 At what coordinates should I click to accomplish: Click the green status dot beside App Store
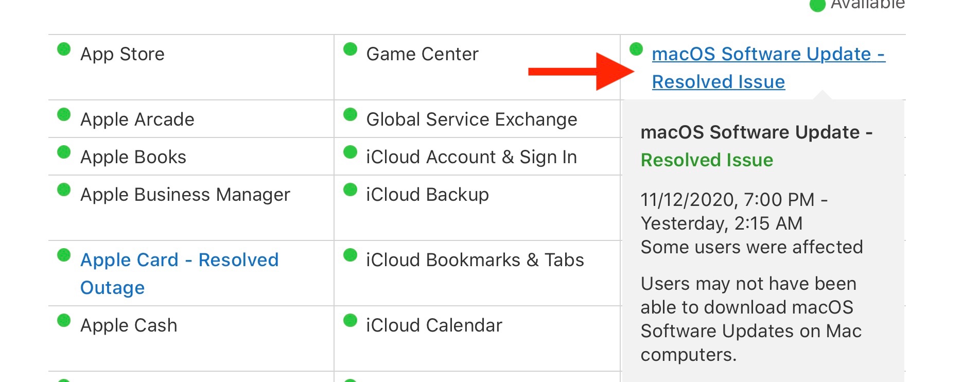pyautogui.click(x=64, y=49)
